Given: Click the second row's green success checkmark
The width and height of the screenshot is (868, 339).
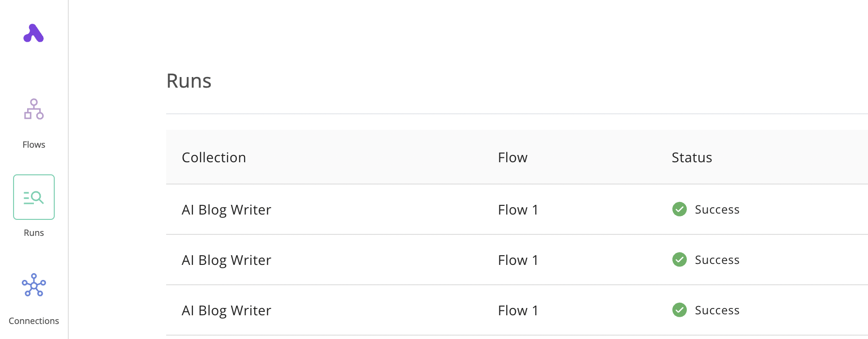Looking at the screenshot, I should tap(680, 260).
